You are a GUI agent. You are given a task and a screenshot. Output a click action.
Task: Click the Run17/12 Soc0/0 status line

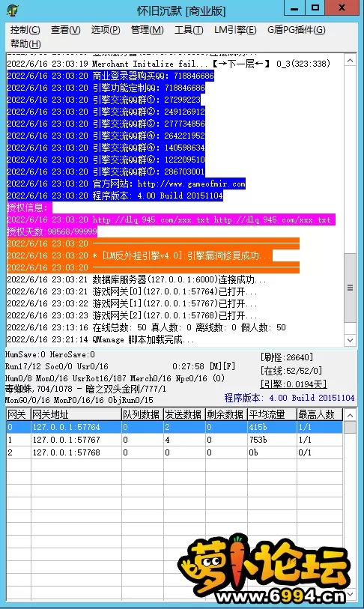(57, 366)
